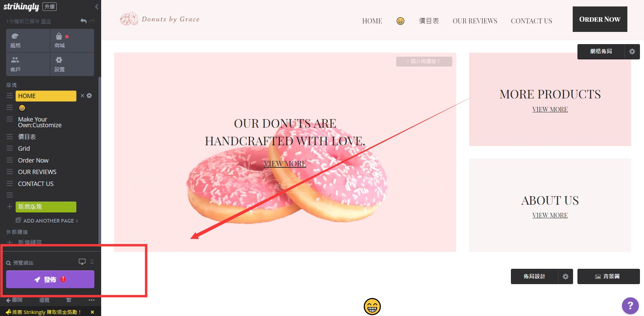The width and height of the screenshot is (644, 316).
Task: Click CONTACT US in the site navigation
Action: (x=531, y=21)
